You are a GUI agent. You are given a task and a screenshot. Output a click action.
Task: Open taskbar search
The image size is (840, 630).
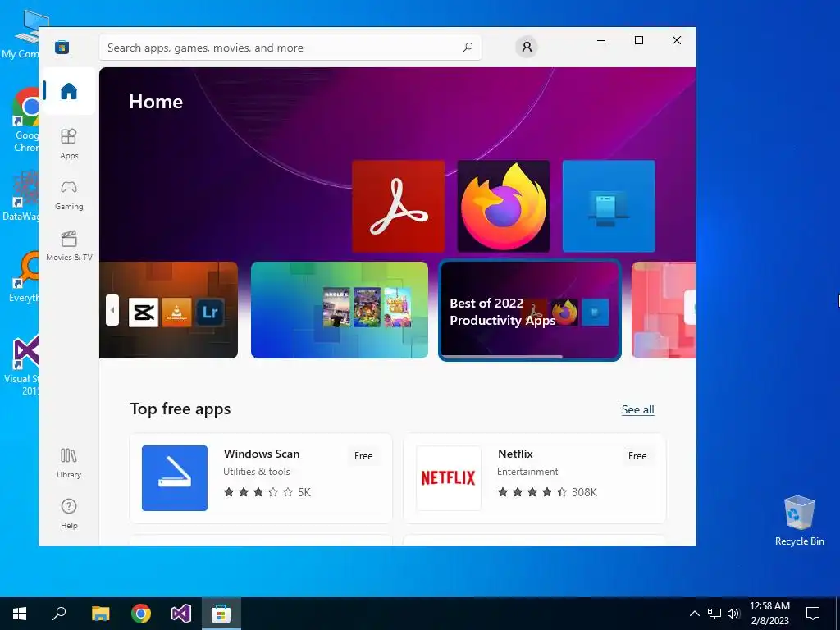point(59,614)
